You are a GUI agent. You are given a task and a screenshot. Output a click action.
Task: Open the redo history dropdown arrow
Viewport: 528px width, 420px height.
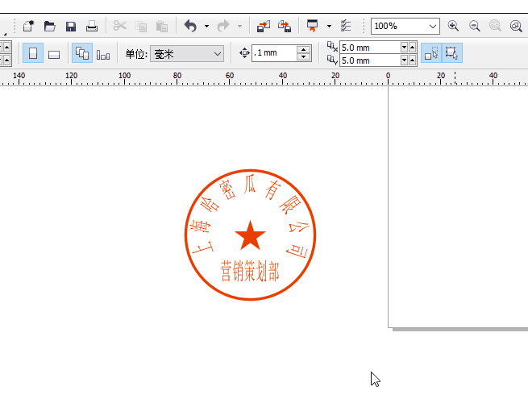239,26
